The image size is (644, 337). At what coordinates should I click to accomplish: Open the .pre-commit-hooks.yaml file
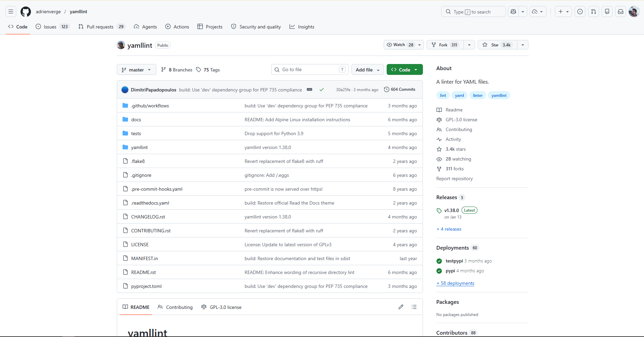[157, 189]
